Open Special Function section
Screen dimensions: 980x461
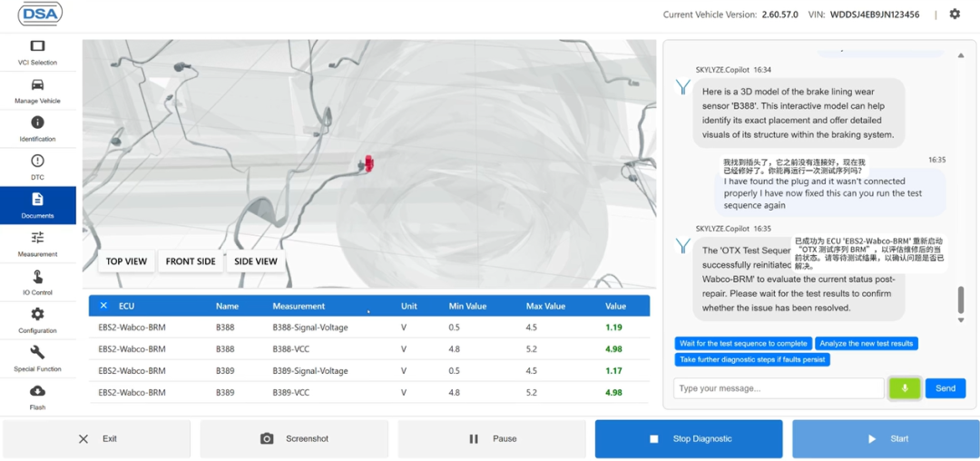[37, 358]
